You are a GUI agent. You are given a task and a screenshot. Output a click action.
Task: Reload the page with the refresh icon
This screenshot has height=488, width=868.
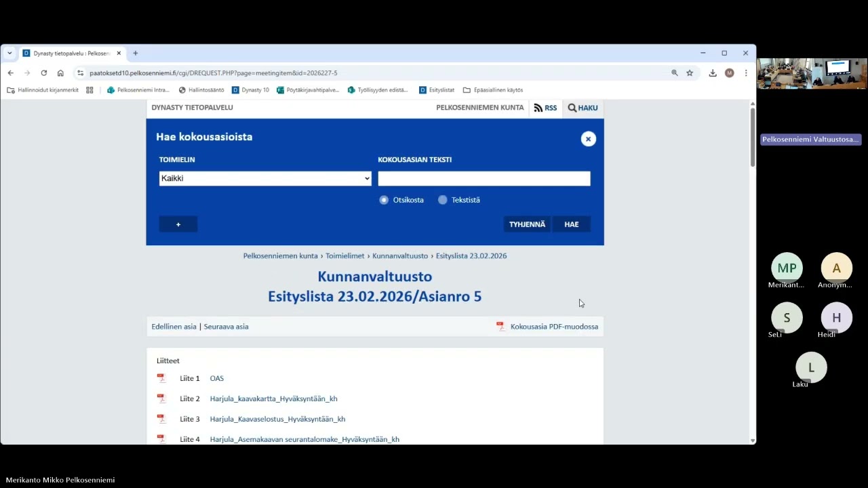pos(44,73)
